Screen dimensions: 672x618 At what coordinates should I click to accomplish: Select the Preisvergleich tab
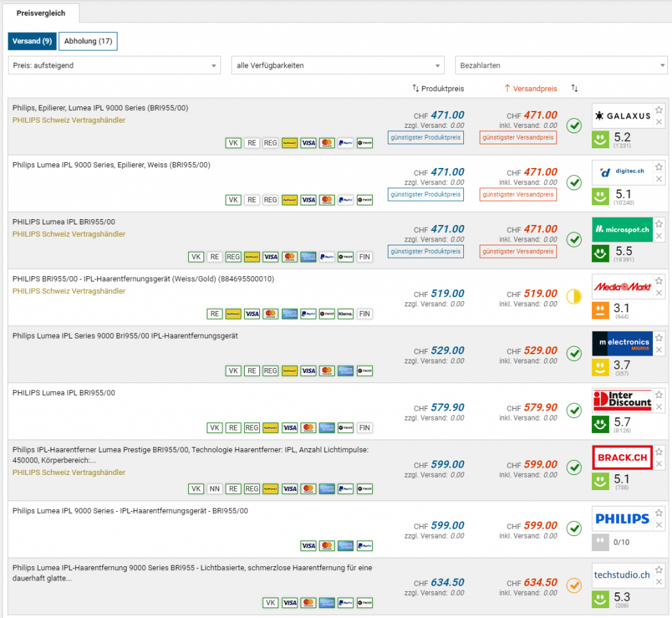[x=41, y=13]
